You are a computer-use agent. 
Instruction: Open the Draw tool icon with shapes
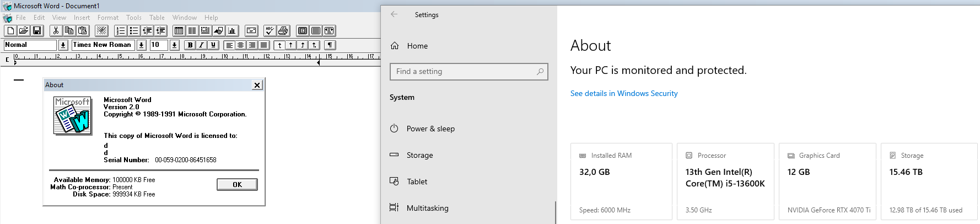coord(218,31)
